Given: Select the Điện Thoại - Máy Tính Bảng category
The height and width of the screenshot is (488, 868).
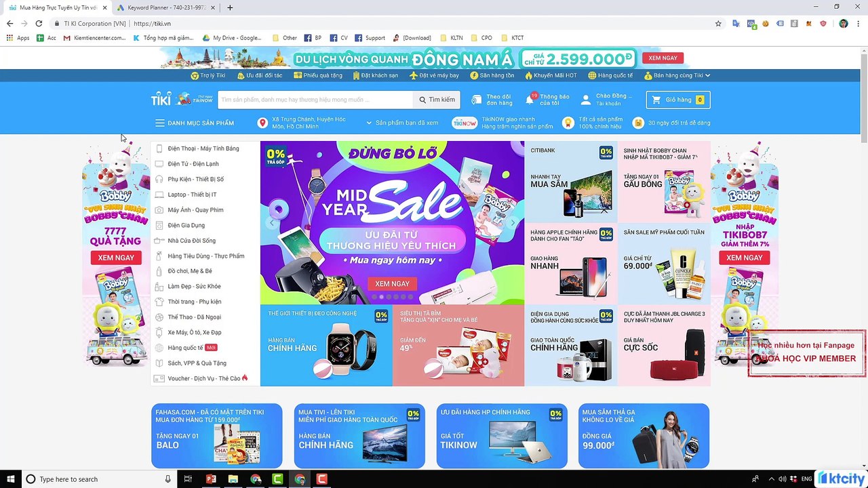Looking at the screenshot, I should (x=205, y=148).
